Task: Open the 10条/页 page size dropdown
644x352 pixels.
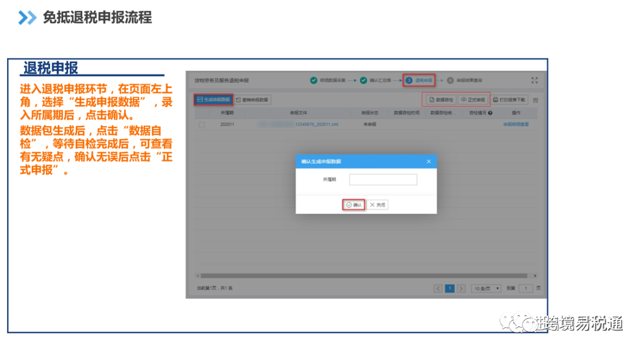Action: tap(487, 288)
